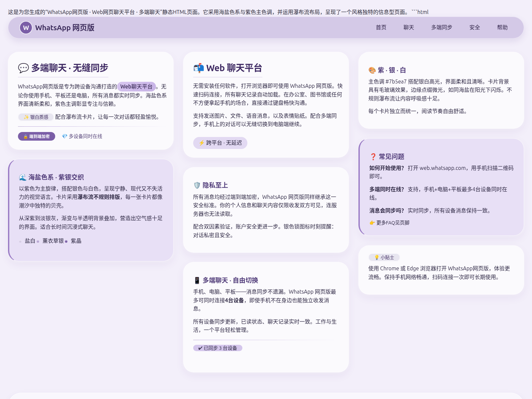Click the bold 瀑布流不规则排版 text
Screen dimensions: 532x399
coord(99,197)
